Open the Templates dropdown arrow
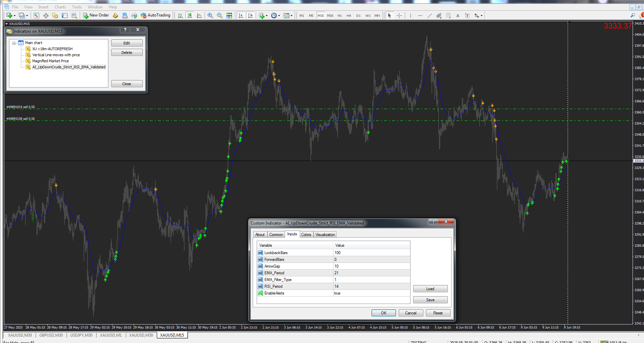Screen dimensions: 644x343 (291, 16)
